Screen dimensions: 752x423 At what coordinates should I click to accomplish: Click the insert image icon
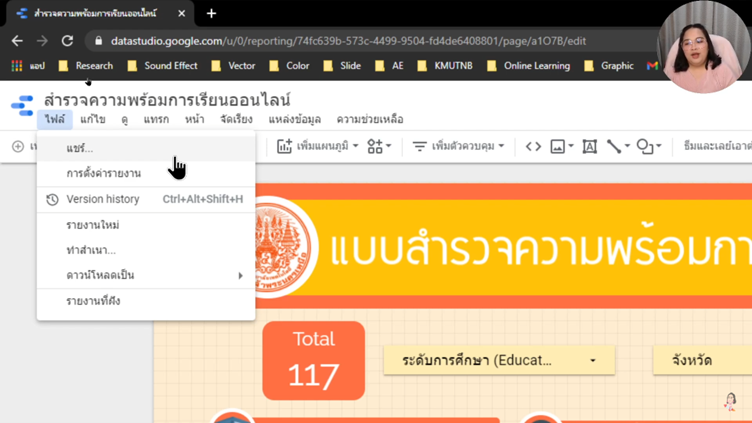558,147
